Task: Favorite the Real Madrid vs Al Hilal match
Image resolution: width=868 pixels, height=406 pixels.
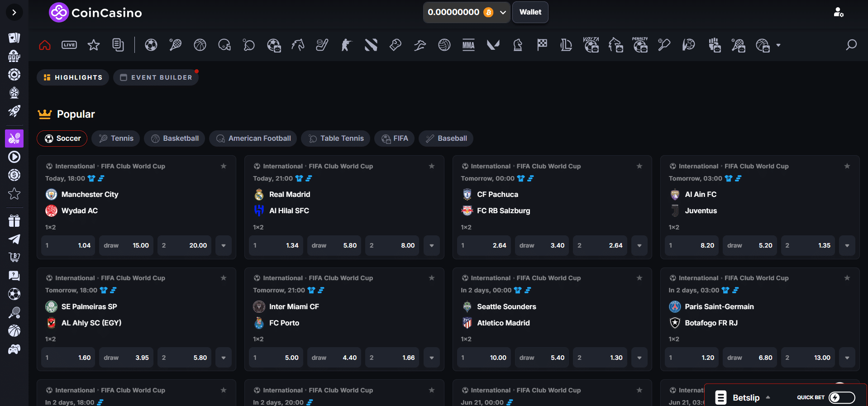Action: tap(432, 166)
